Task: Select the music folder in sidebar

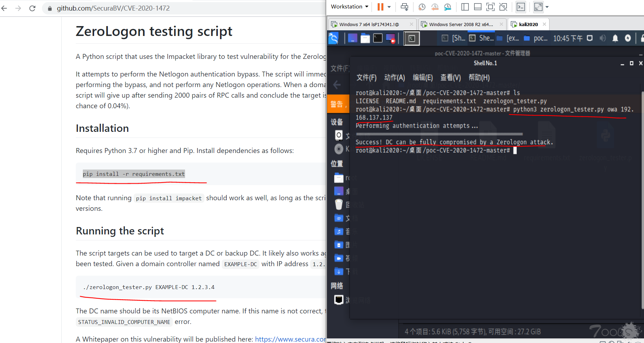Action: tap(339, 231)
